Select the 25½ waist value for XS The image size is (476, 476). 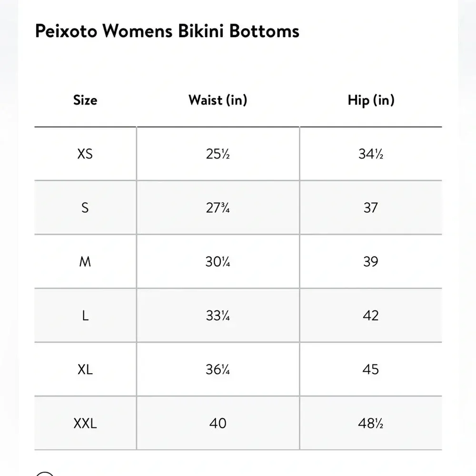point(218,154)
